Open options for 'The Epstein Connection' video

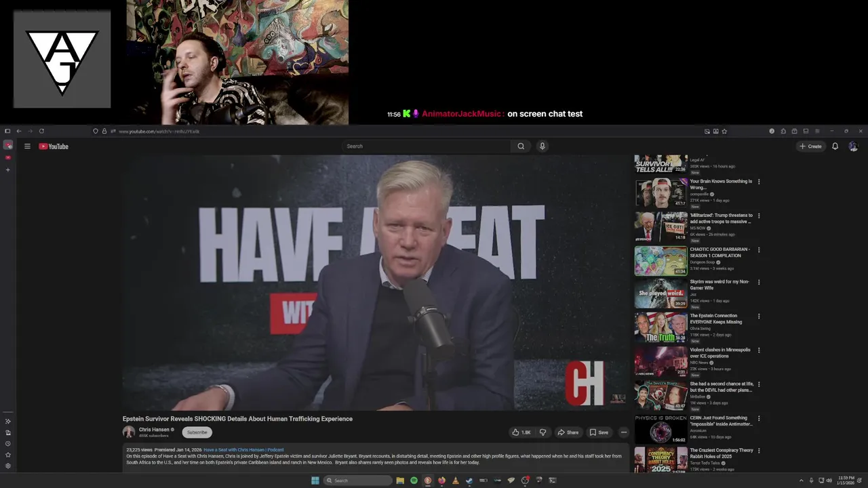coord(759,317)
